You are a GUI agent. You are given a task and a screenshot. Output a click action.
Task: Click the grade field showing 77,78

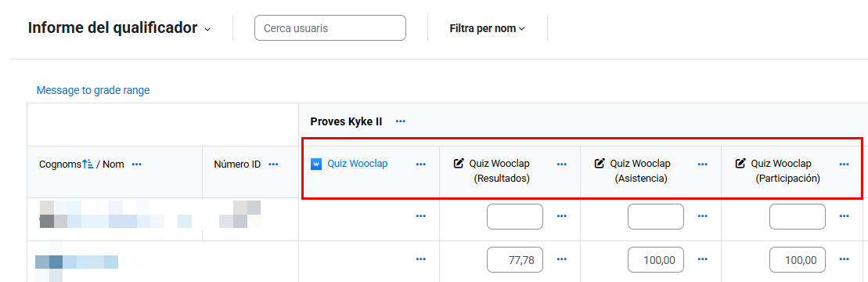point(515,260)
